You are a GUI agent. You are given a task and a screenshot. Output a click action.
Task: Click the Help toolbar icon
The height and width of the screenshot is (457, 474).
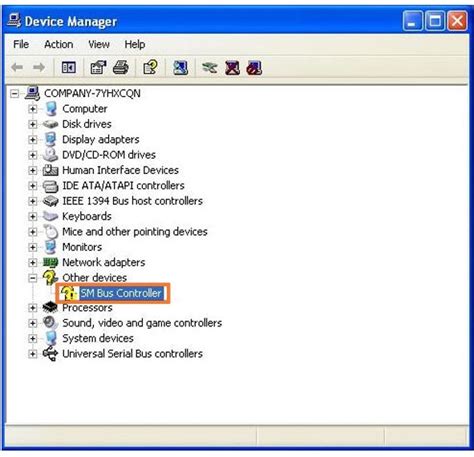[150, 68]
